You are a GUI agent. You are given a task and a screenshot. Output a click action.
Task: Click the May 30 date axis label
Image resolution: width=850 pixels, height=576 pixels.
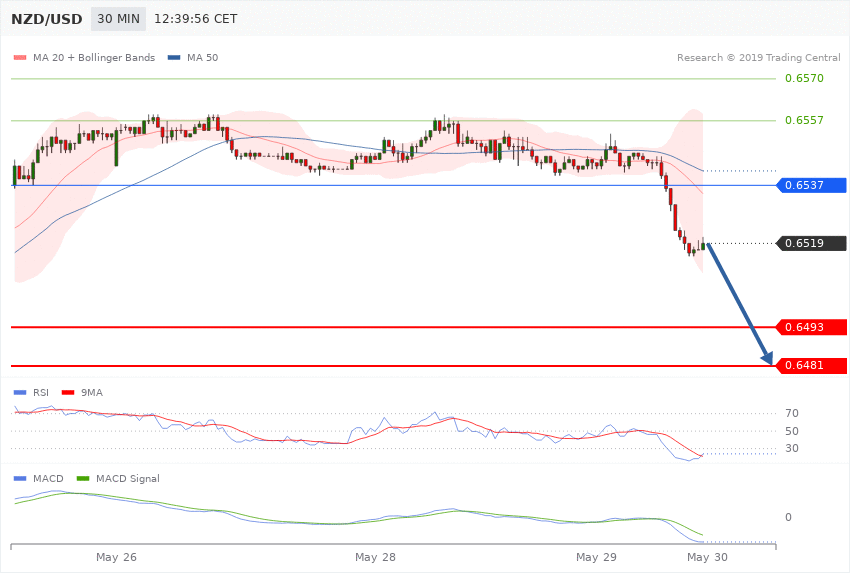pyautogui.click(x=707, y=557)
